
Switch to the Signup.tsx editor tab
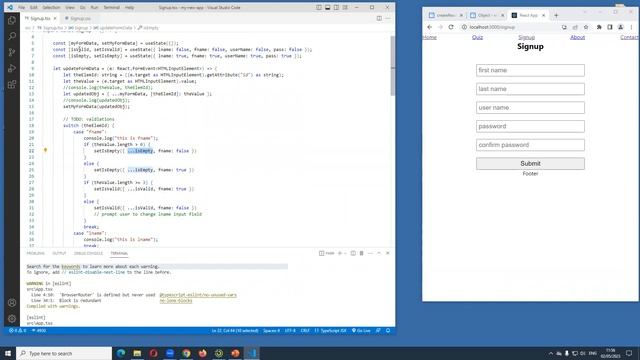pos(40,18)
